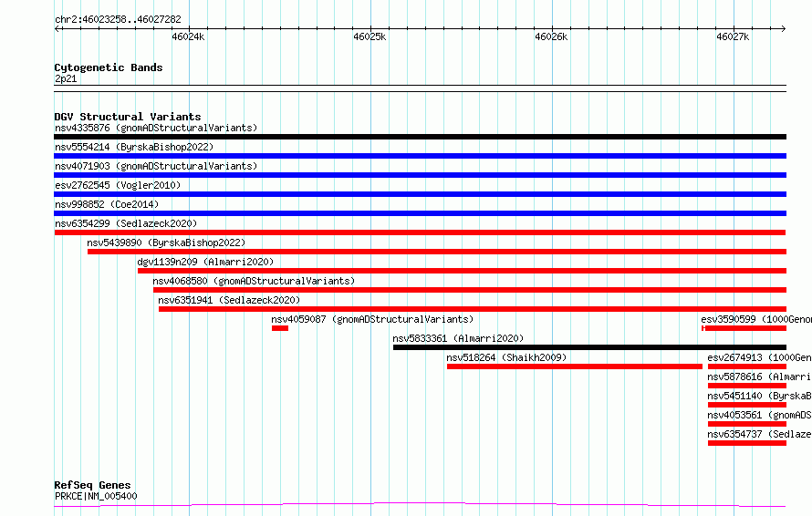Screen dimensions: 812x516
Task: Open nsv518264 (Shaikh2009) label
Action: click(x=506, y=357)
